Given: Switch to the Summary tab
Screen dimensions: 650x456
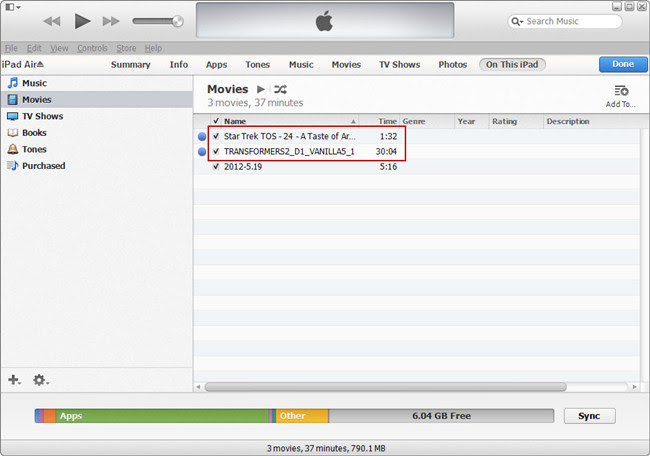Looking at the screenshot, I should [131, 64].
